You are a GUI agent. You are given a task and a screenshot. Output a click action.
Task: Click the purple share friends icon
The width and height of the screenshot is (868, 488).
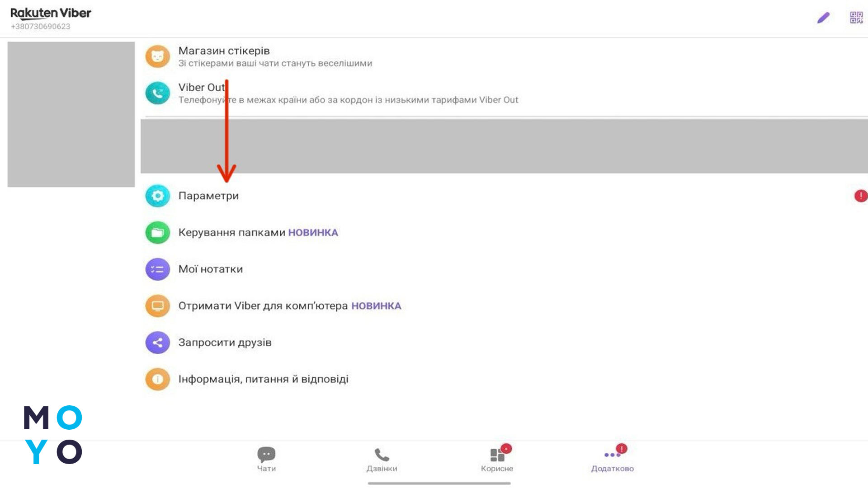[157, 343]
